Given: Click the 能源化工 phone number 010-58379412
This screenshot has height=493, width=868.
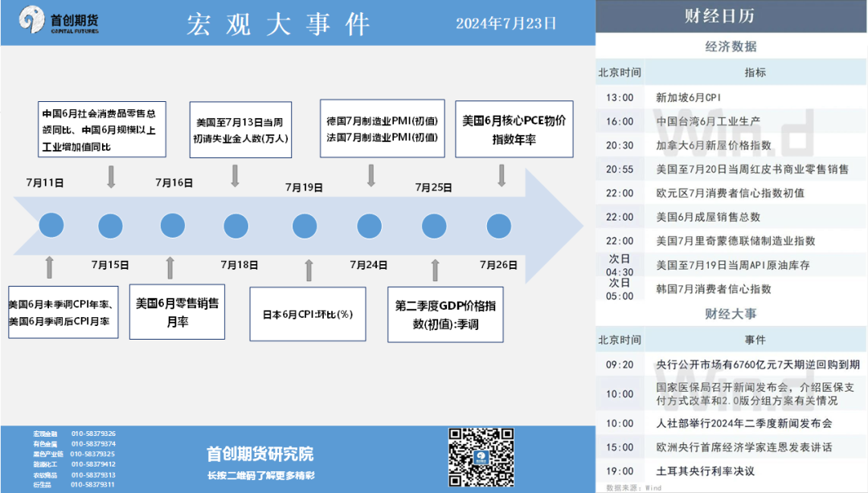Looking at the screenshot, I should (x=93, y=464).
